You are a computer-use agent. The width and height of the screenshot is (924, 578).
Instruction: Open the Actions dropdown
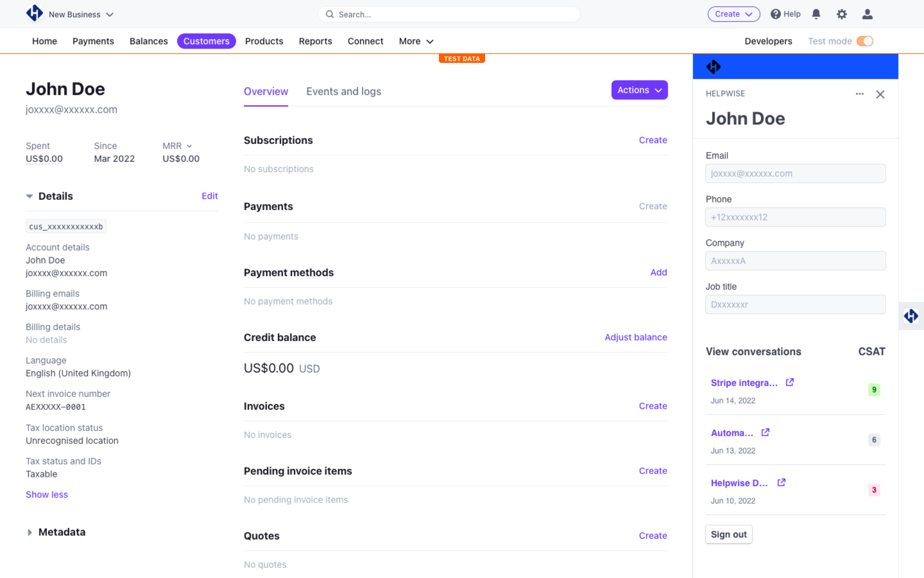click(x=639, y=90)
